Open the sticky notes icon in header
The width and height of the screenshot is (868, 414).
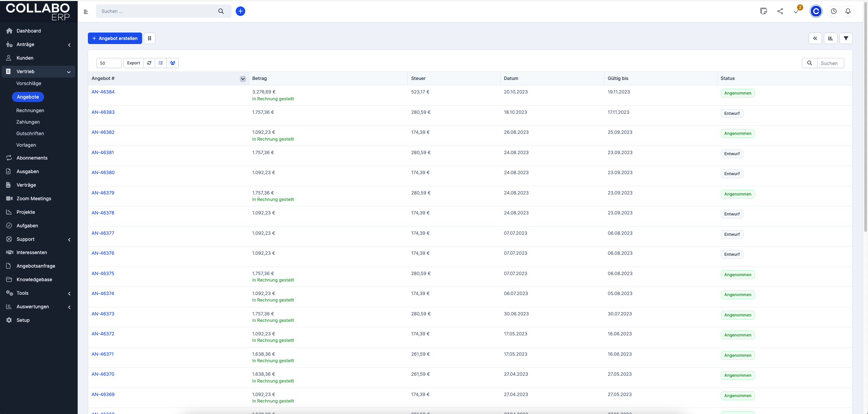[x=764, y=11]
